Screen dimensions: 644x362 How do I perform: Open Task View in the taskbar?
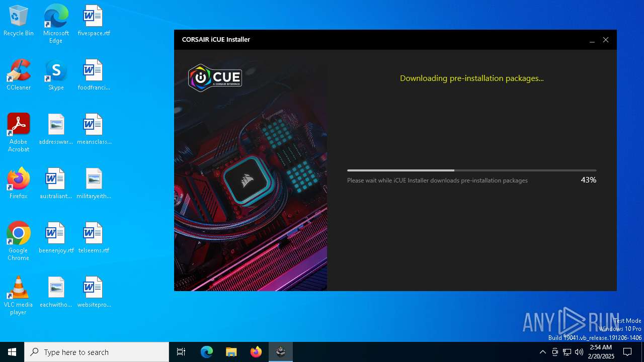[181, 352]
